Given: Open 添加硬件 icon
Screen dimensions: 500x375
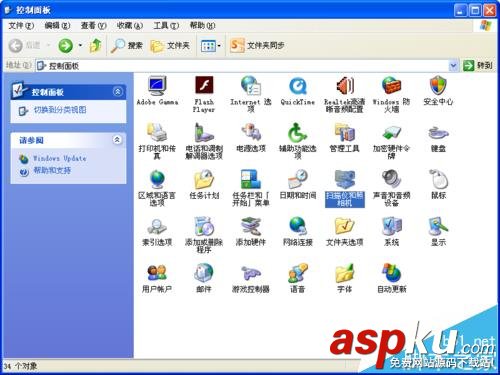Looking at the screenshot, I should 251,226.
